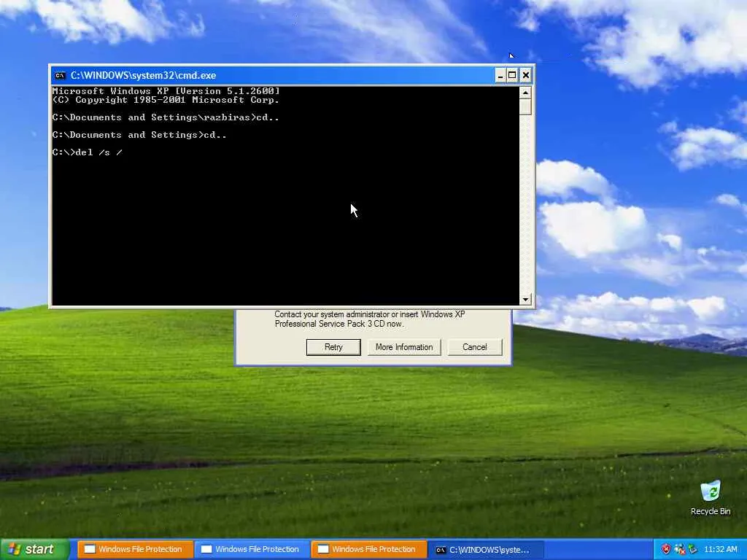Select the Recycle Bin desktop icon
The image size is (747, 560).
tap(711, 498)
